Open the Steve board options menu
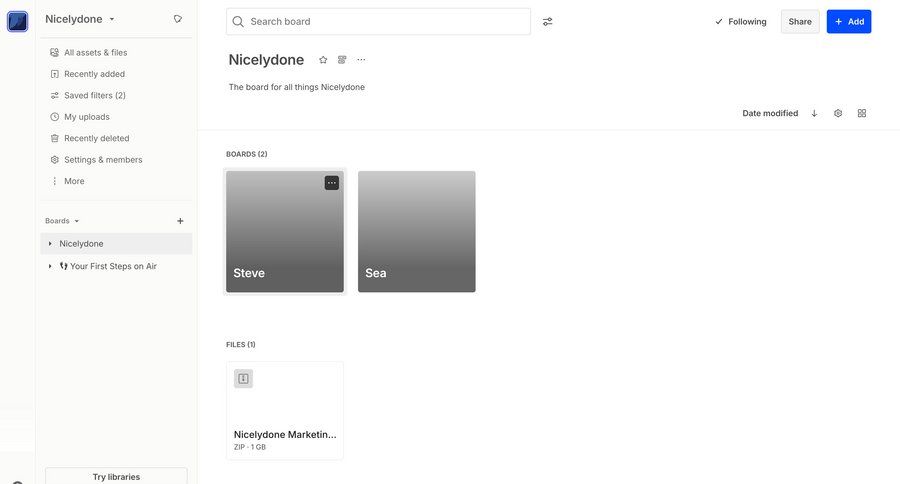 pyautogui.click(x=332, y=183)
